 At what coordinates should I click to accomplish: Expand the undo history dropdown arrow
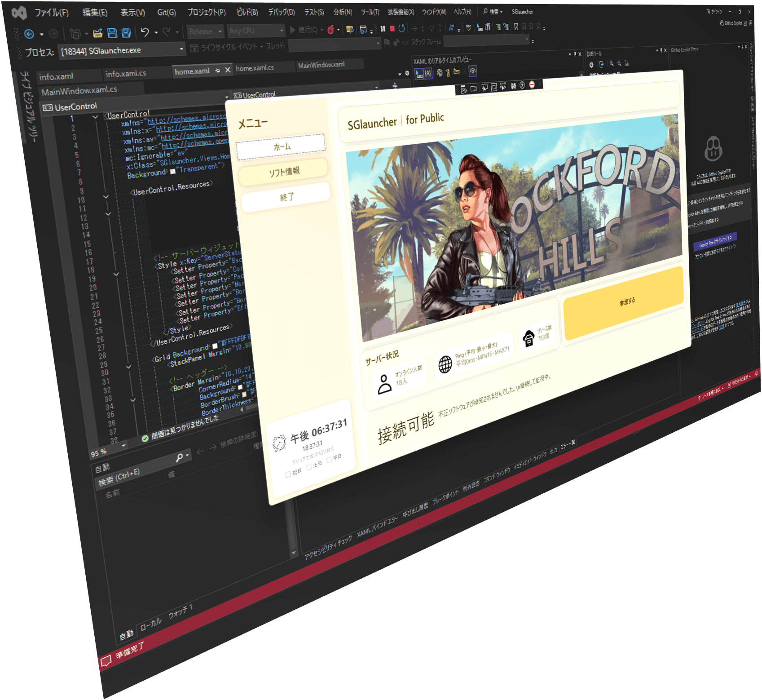(x=156, y=32)
